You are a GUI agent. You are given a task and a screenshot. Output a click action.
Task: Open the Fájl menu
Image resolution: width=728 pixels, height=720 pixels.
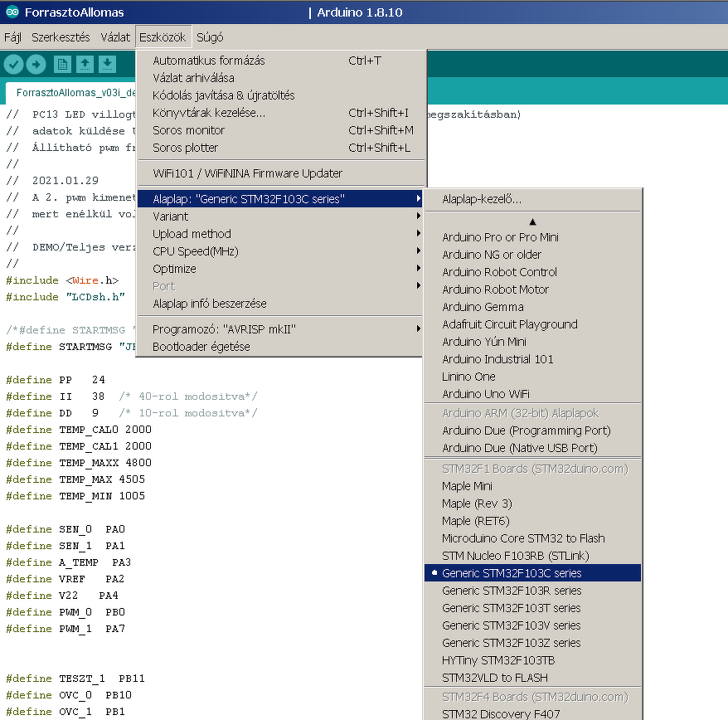tap(12, 37)
